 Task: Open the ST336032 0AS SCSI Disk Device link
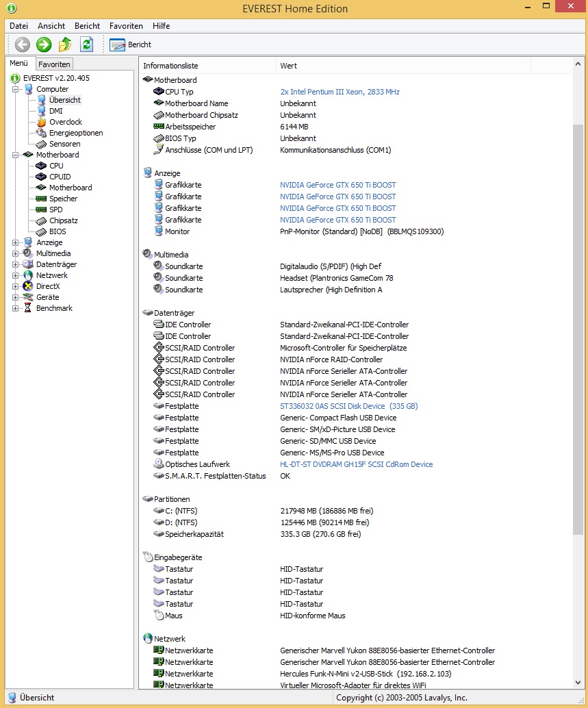(x=349, y=406)
